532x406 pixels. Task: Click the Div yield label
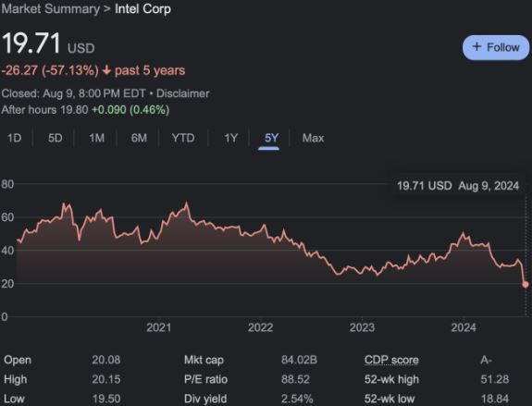tap(205, 399)
